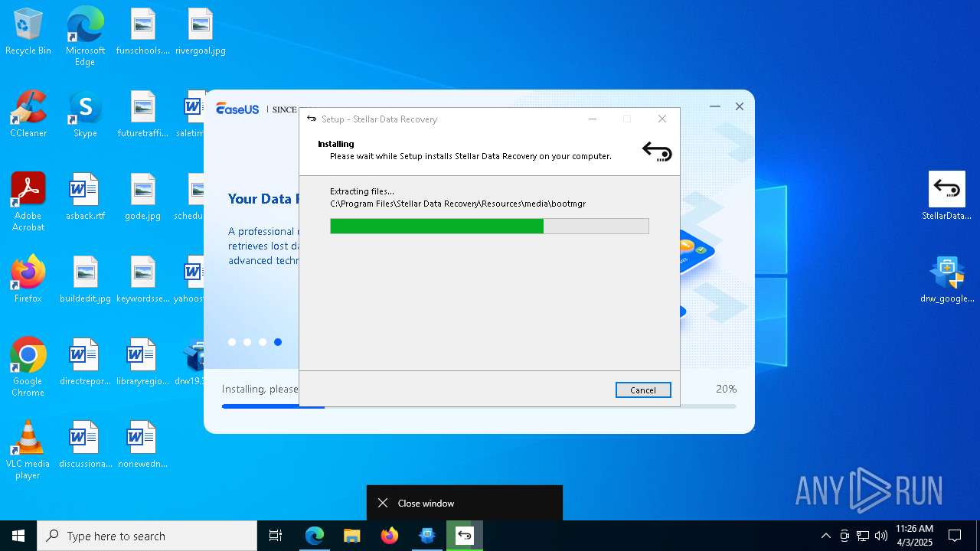Open rivergoal.jpg desktop file

point(201,32)
